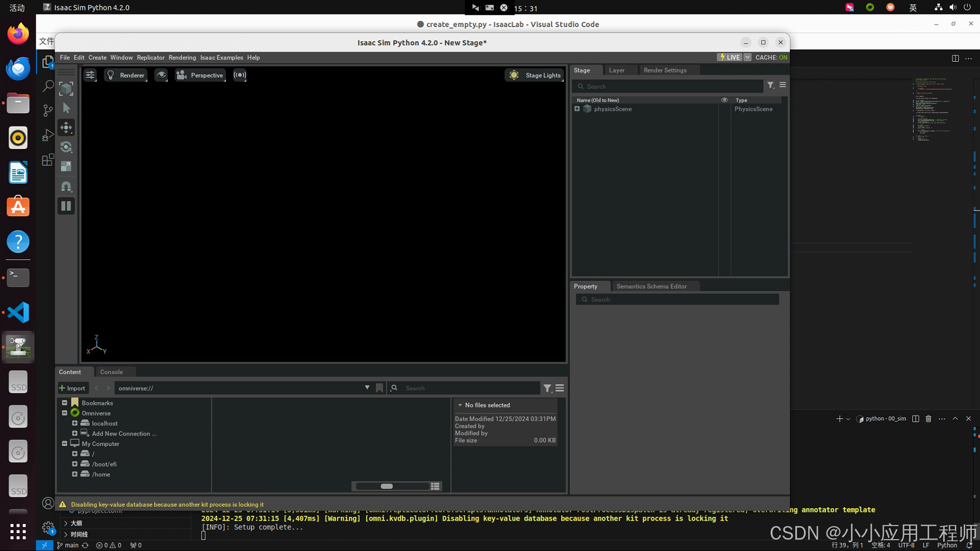Open the Isaac Examples menu
Viewport: 980px width, 551px height.
pyautogui.click(x=222, y=57)
